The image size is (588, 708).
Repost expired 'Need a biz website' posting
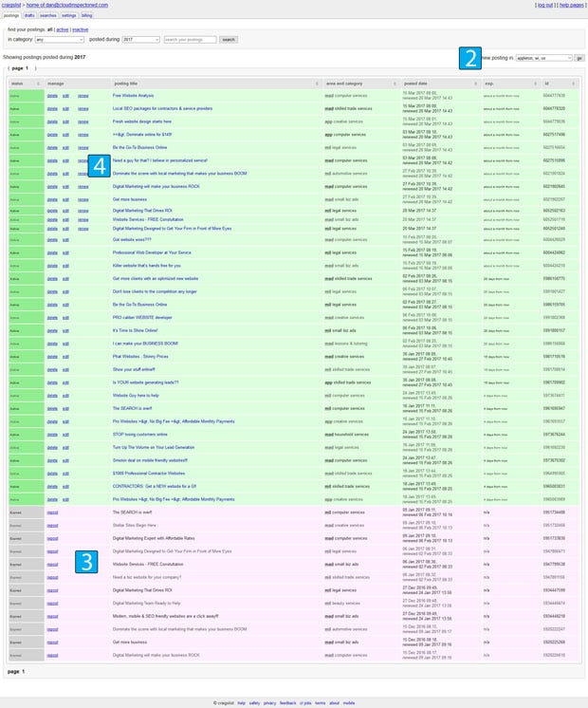tap(52, 578)
